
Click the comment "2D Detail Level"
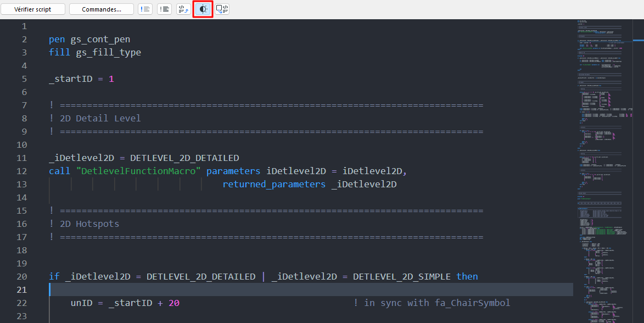[x=100, y=118]
